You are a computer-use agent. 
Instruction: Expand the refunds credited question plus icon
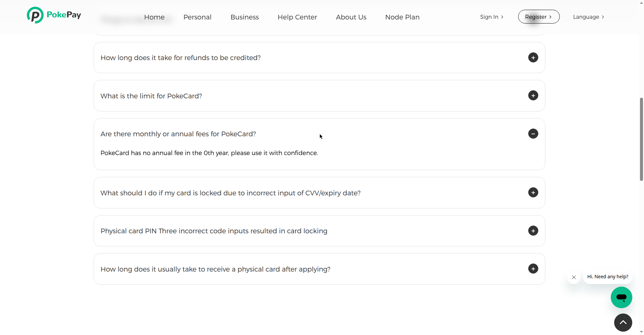pos(533,57)
